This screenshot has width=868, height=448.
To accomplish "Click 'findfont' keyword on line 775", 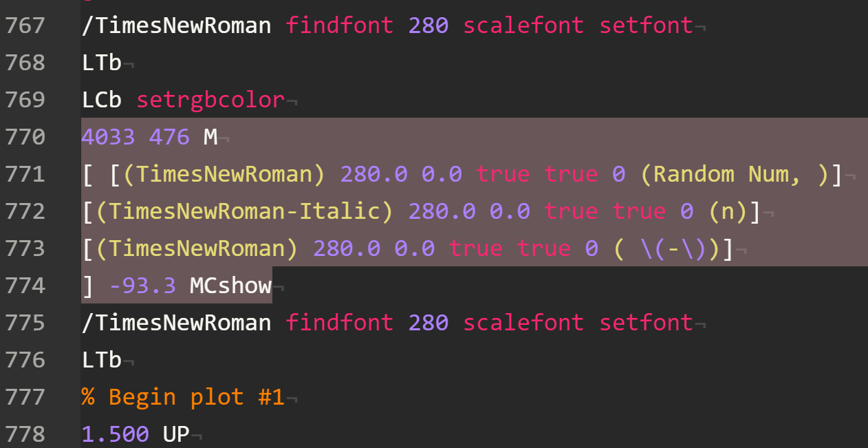I will 339,323.
